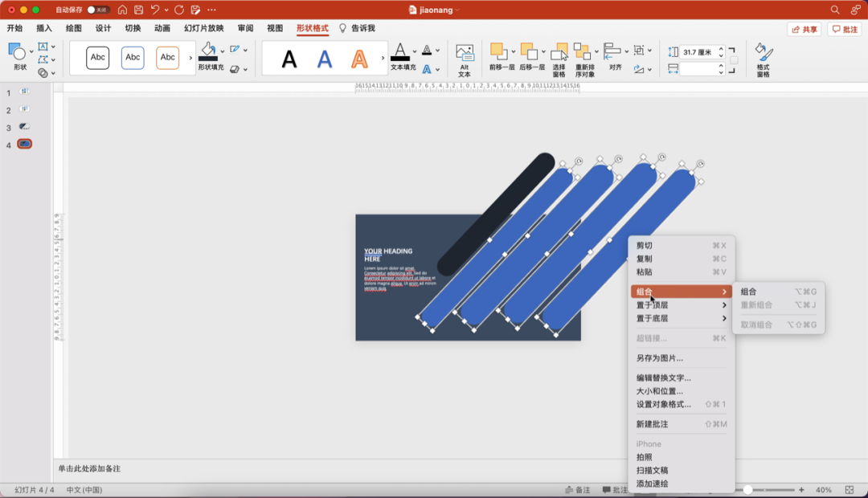Click the Search magnifier in title bar
Viewport: 868px width, 498px height.
835,10
